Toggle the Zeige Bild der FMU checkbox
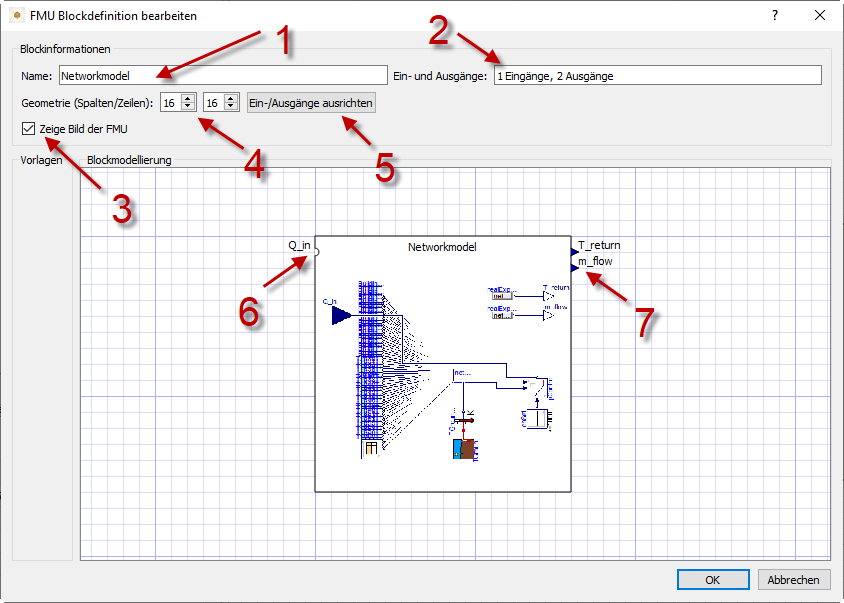The image size is (844, 603). [x=29, y=129]
